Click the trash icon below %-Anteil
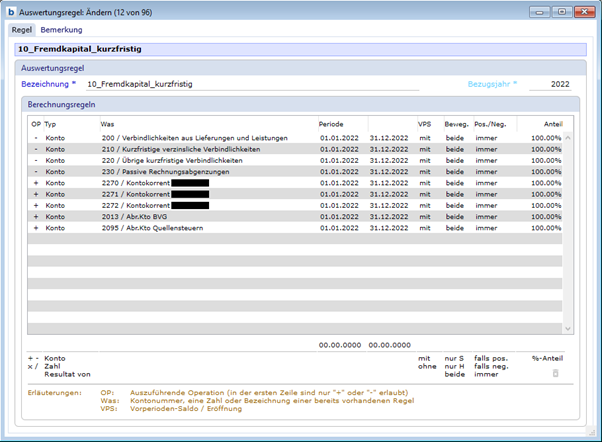This screenshot has height=442, width=602. [556, 372]
